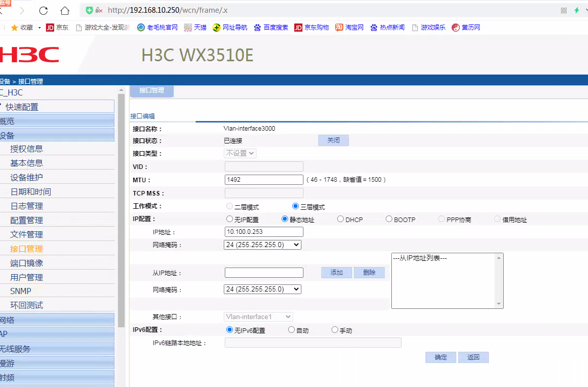Image resolution: width=588 pixels, height=387 pixels.
Task: Click the lightning speed-mode icon
Action: [x=577, y=10]
